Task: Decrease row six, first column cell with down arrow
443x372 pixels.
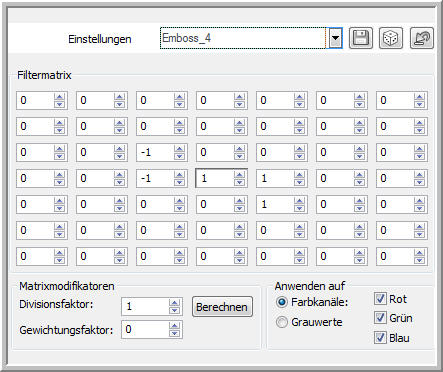Action: tap(59, 234)
